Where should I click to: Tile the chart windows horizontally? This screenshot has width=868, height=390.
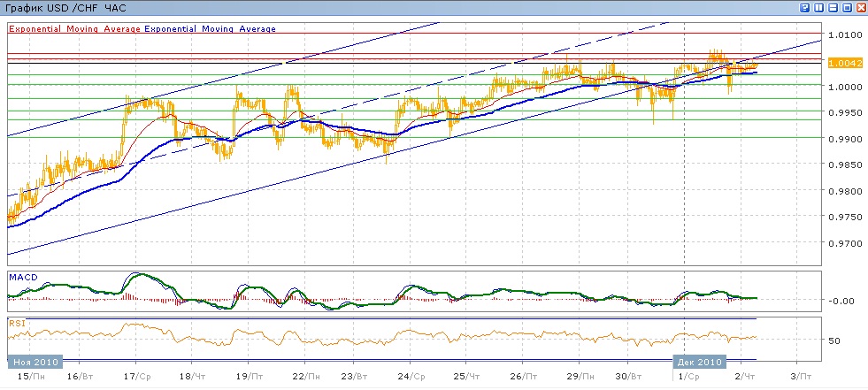click(x=833, y=7)
